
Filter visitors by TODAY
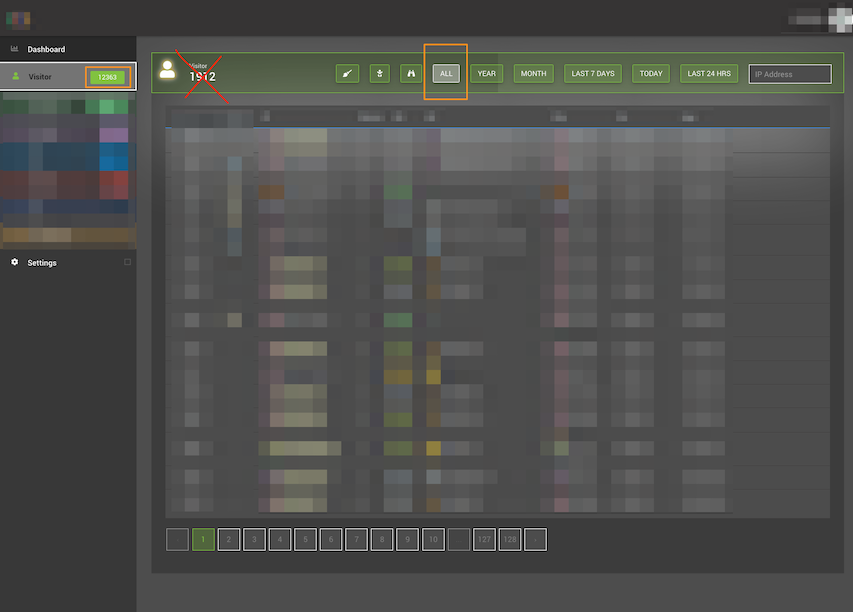[x=651, y=73]
